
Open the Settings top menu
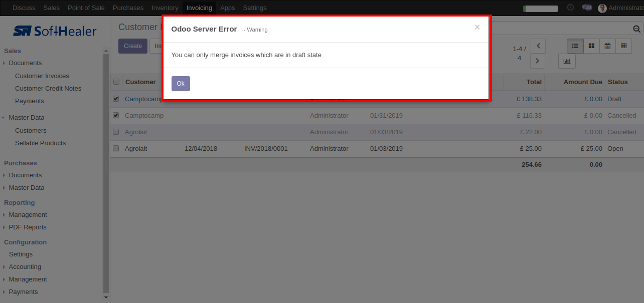[x=255, y=8]
